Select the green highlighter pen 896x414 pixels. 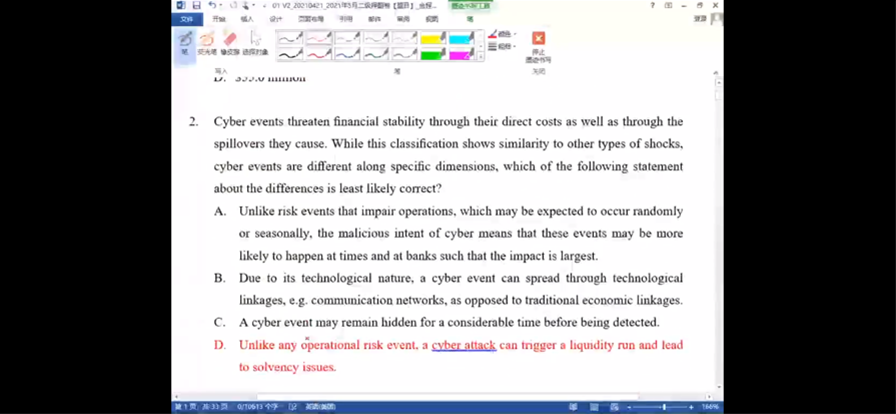coord(433,54)
